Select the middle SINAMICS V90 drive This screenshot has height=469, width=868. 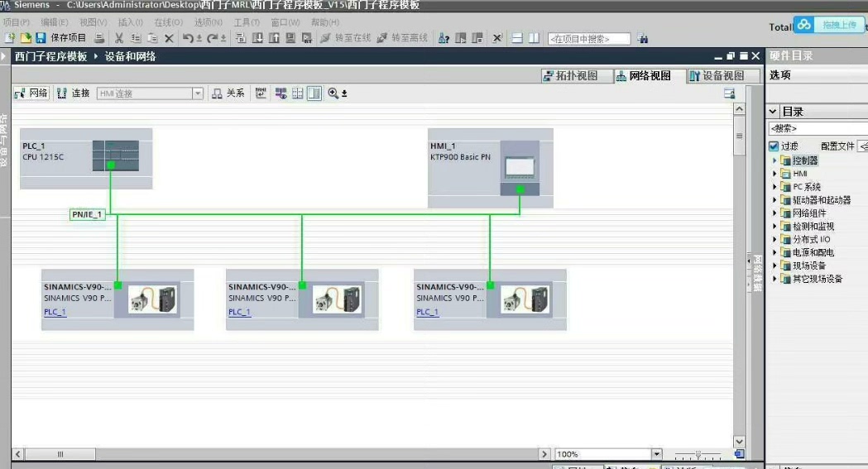pyautogui.click(x=302, y=299)
